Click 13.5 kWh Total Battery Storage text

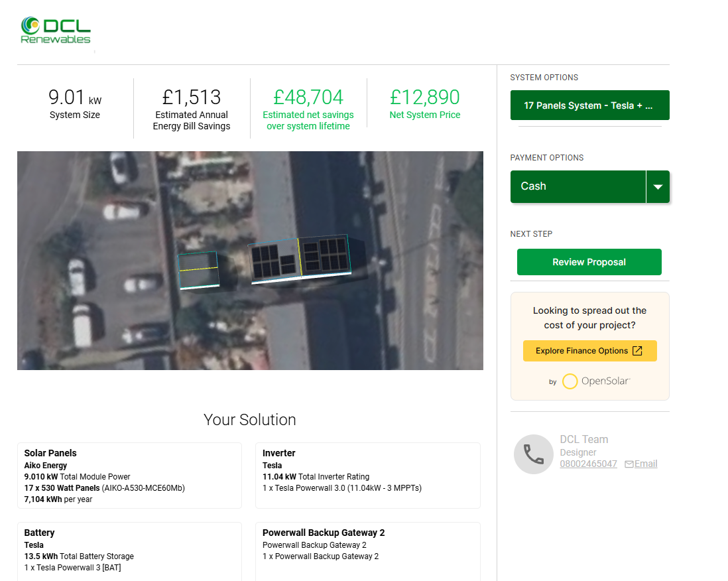pos(79,556)
